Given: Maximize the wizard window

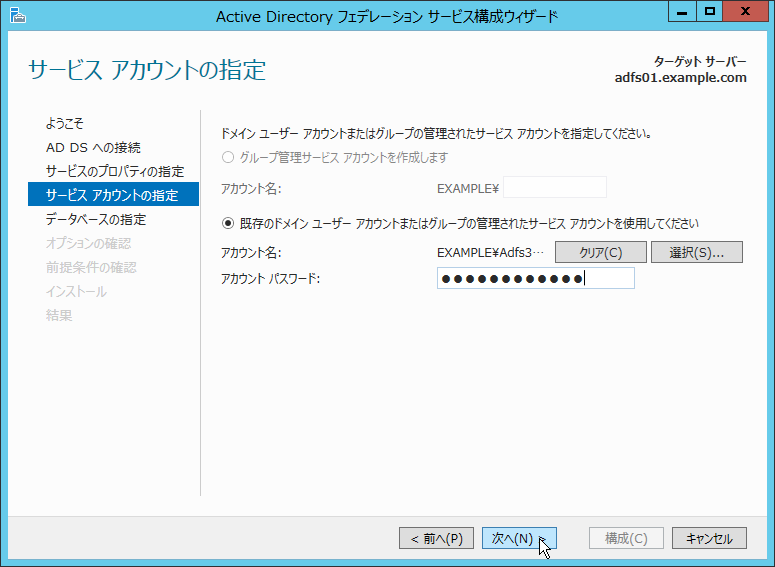Looking at the screenshot, I should pos(710,11).
